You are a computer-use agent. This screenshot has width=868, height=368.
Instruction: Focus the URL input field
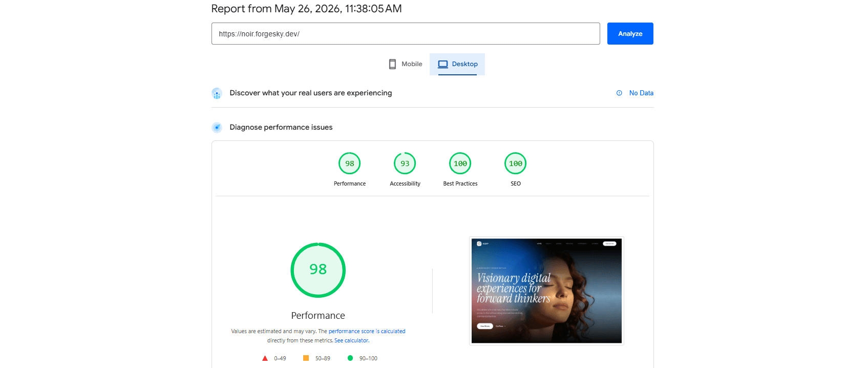click(x=406, y=33)
